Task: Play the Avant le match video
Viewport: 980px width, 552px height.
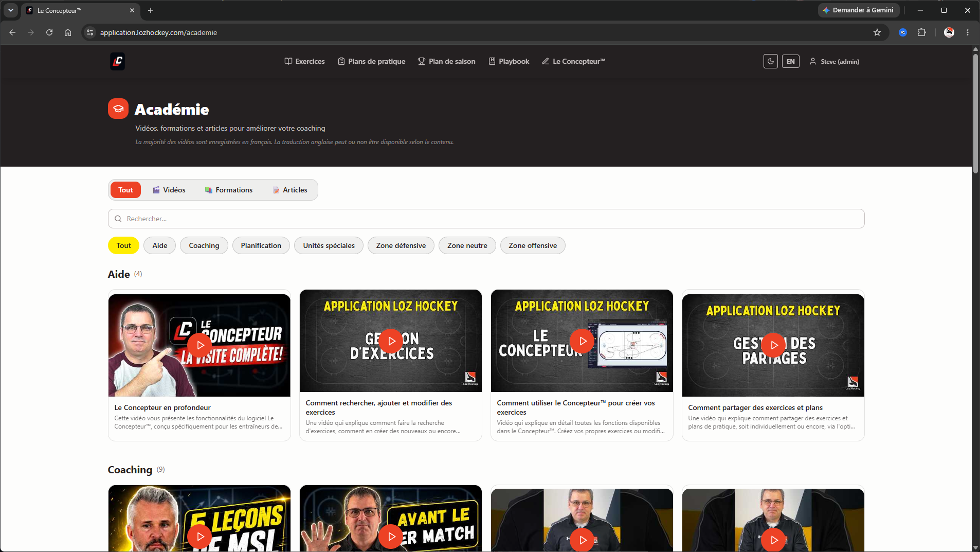Action: pos(391,537)
